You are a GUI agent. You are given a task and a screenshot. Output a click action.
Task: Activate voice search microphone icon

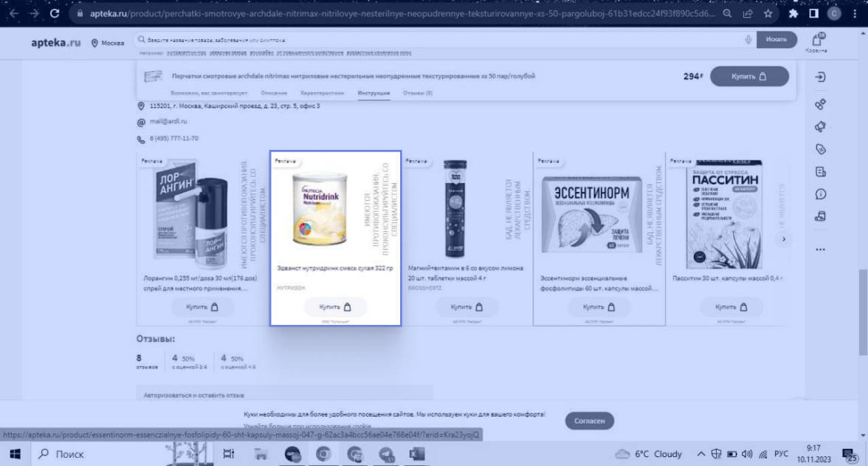pos(748,39)
